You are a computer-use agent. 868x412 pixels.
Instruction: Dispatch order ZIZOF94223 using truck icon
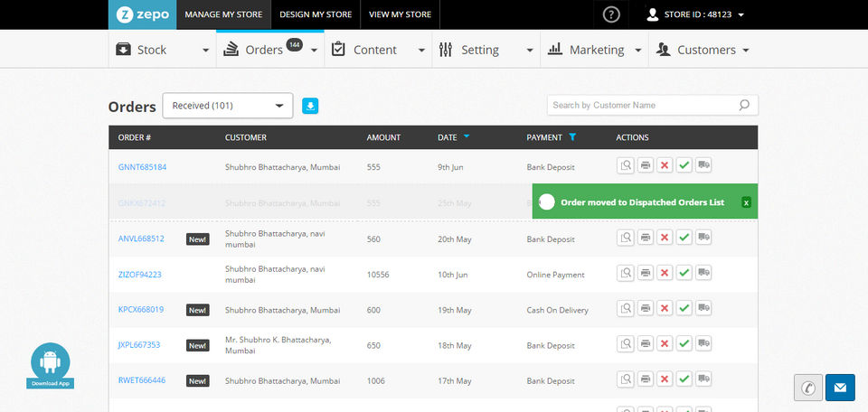[x=703, y=273]
